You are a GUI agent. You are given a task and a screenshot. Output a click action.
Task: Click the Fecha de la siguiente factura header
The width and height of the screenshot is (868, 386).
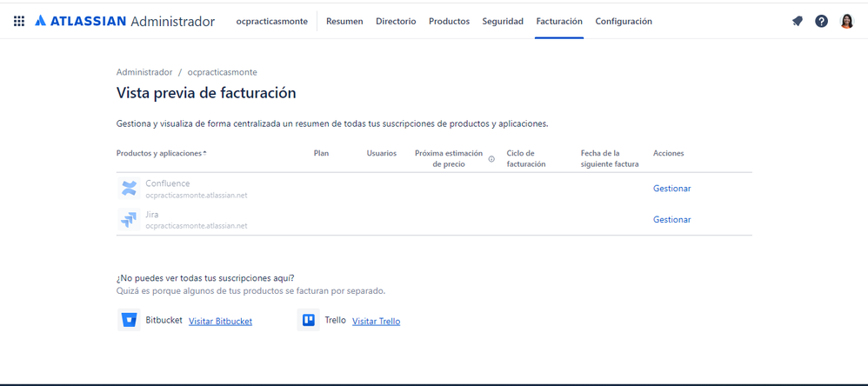tap(610, 159)
